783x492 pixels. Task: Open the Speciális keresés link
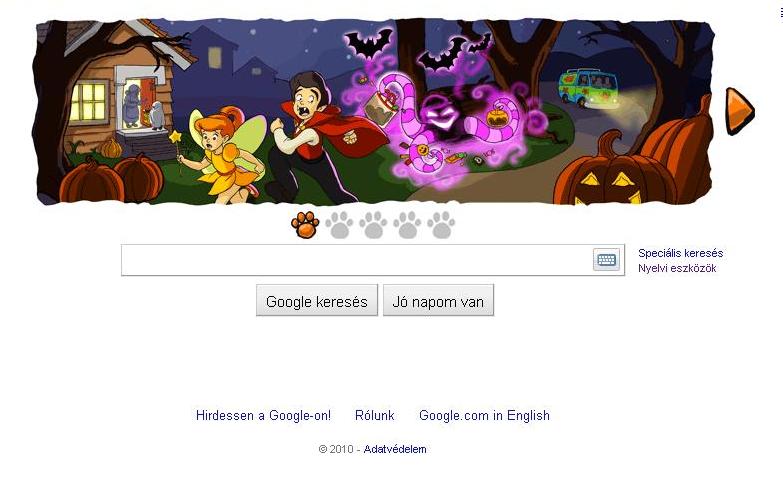[x=680, y=253]
